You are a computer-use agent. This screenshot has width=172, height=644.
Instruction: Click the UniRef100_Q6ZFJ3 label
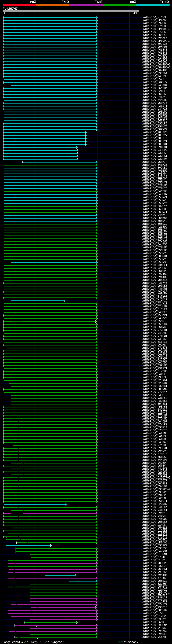point(154,103)
